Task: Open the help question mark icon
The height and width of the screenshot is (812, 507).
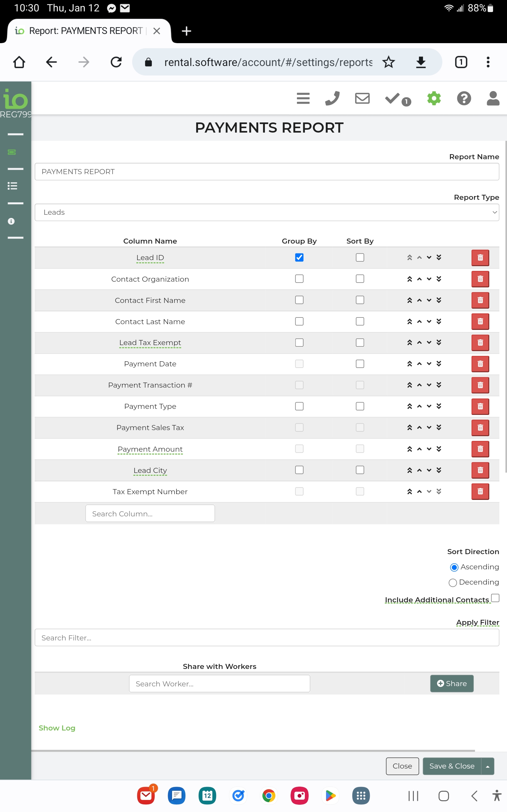Action: click(464, 98)
